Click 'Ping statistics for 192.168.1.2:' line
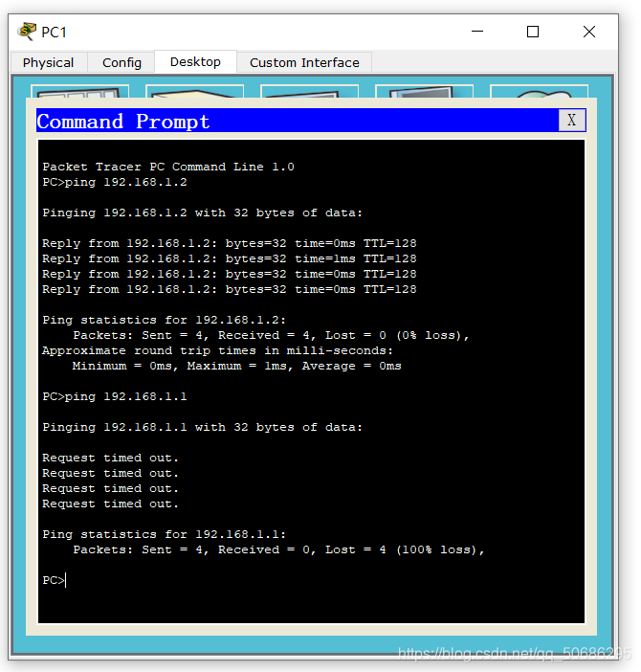 click(164, 320)
